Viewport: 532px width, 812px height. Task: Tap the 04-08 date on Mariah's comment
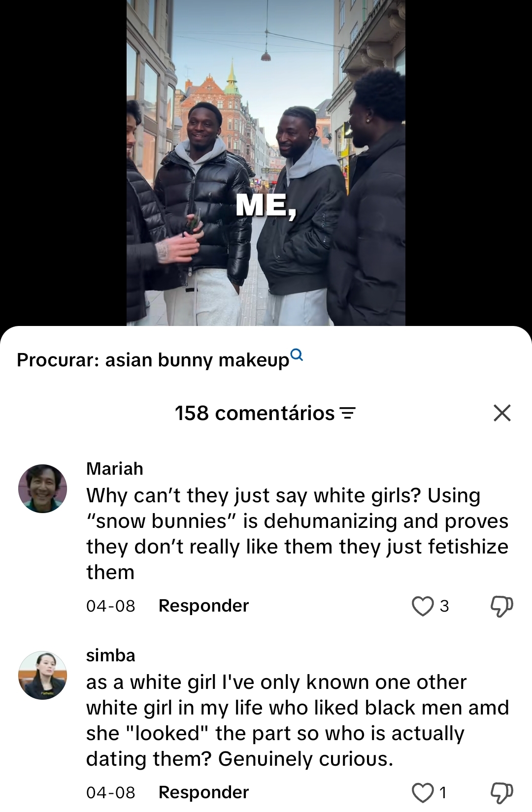coord(111,606)
